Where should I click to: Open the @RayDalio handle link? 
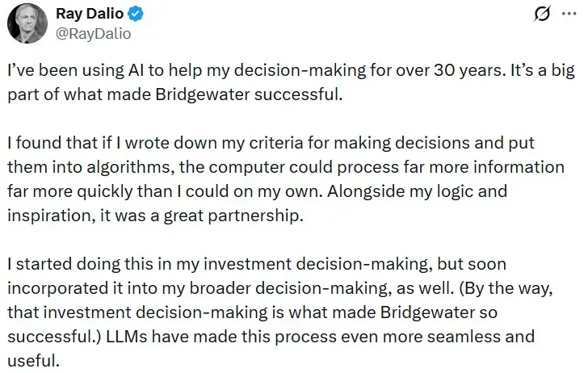point(91,33)
